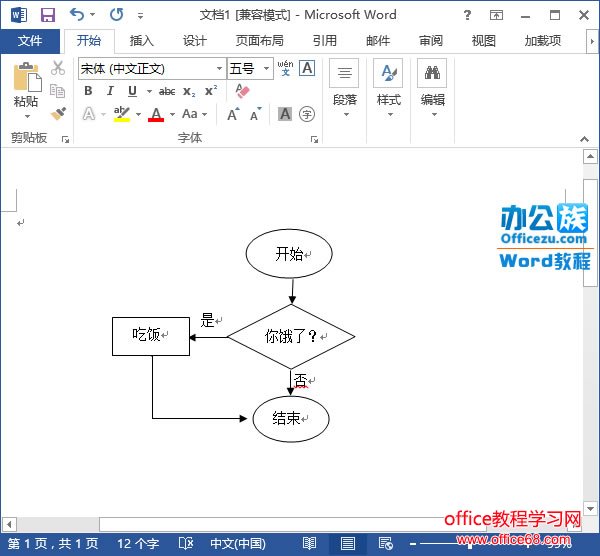Click the Character Border icon
Image resolution: width=600 pixels, height=556 pixels.
click(307, 68)
